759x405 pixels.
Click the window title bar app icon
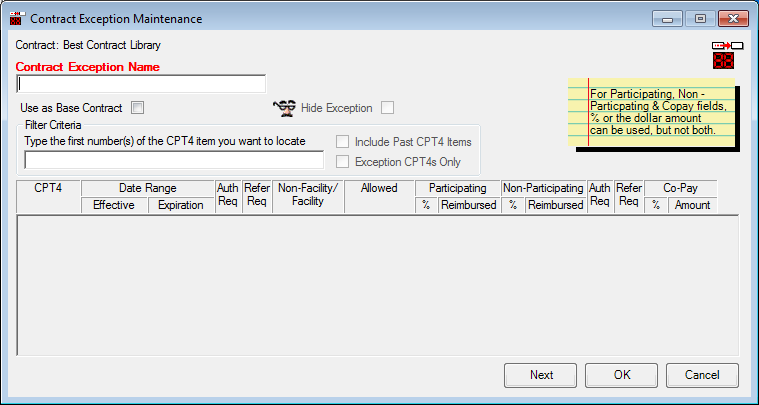17,19
